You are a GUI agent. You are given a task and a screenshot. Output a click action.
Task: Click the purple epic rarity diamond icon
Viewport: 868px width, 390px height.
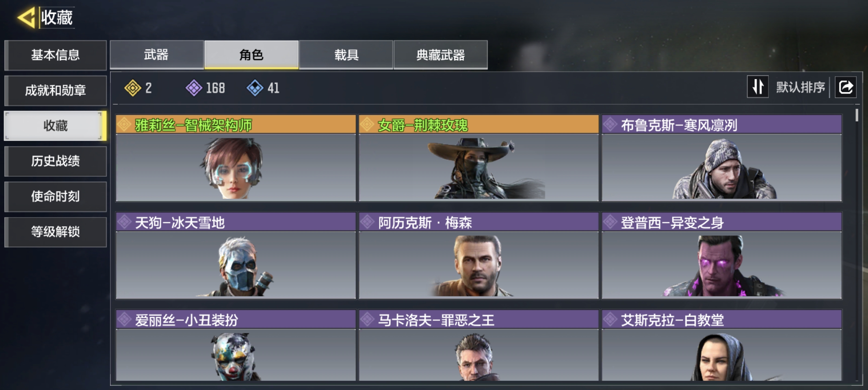coord(194,88)
